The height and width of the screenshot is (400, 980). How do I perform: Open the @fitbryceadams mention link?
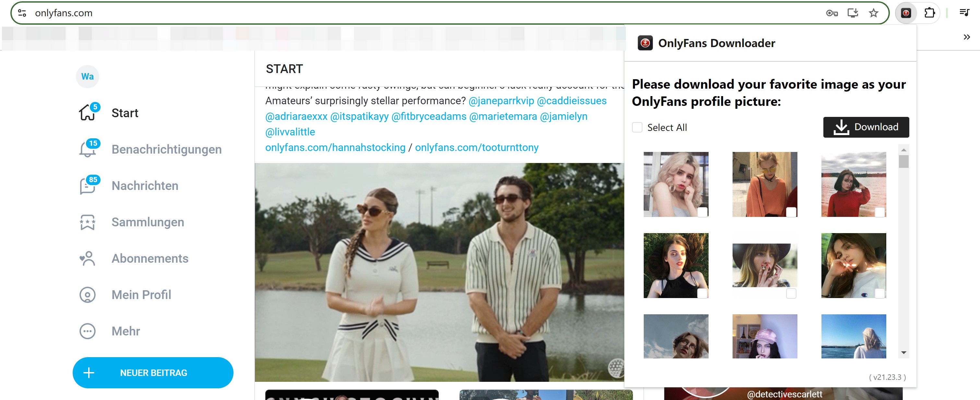coord(429,116)
